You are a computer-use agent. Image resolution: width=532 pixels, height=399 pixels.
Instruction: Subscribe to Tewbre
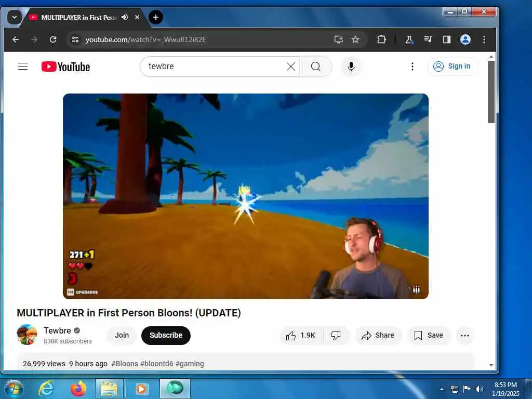pyautogui.click(x=166, y=335)
